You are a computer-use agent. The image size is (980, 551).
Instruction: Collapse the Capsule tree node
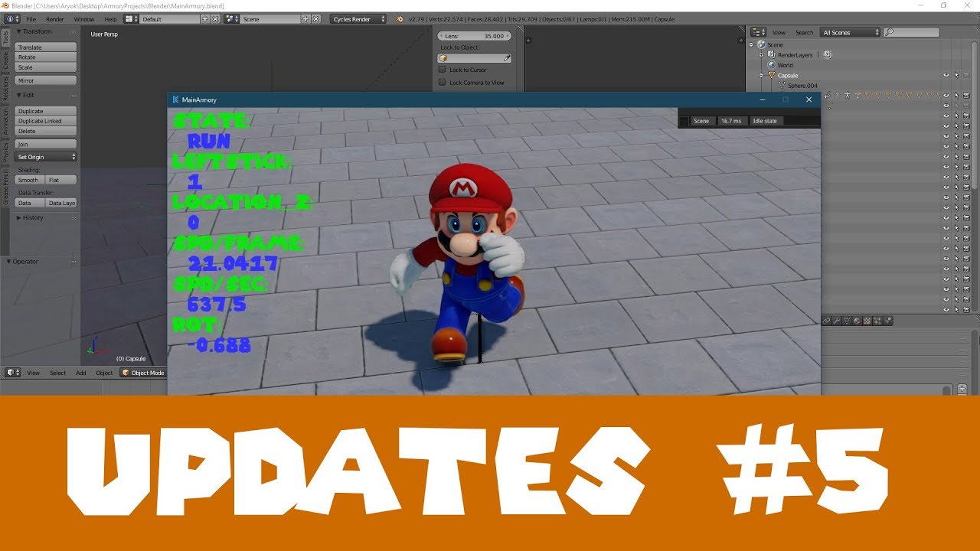[761, 75]
